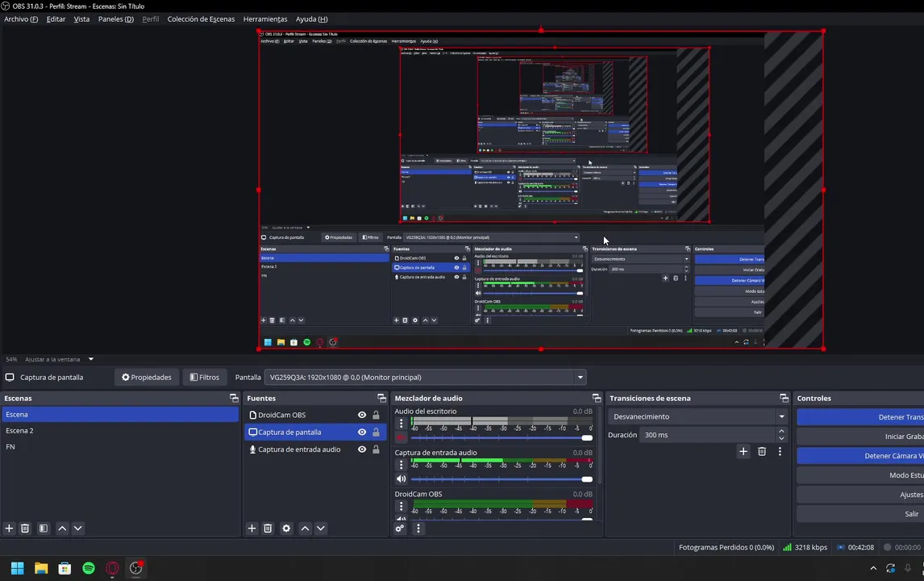The height and width of the screenshot is (581, 924).
Task: Hide the DroidCam OBS source
Action: click(362, 416)
